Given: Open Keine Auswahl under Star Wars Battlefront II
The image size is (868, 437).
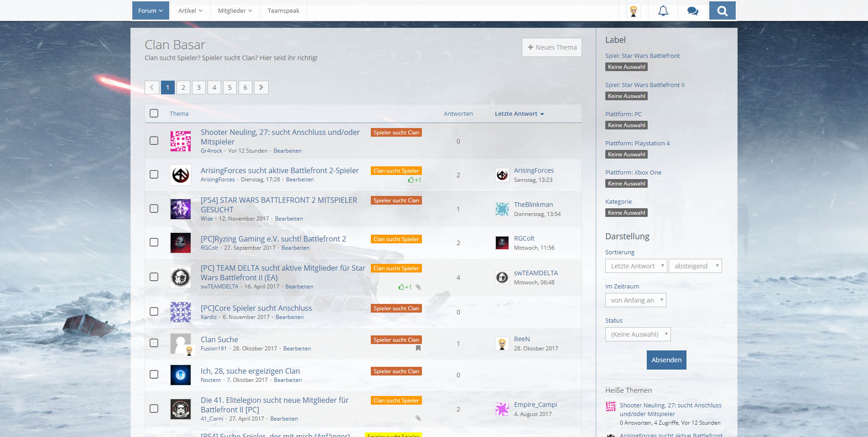Looking at the screenshot, I should 626,96.
